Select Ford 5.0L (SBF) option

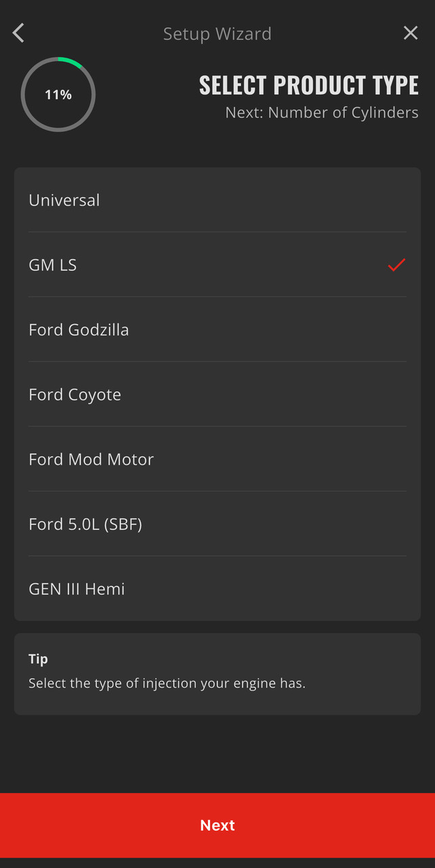[85, 524]
